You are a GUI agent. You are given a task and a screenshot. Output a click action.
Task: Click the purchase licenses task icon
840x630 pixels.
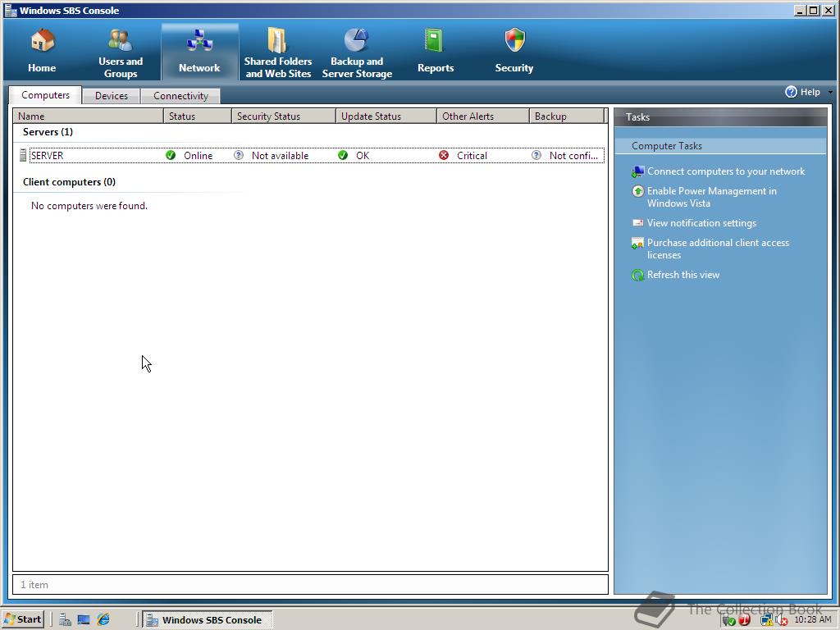tap(637, 243)
